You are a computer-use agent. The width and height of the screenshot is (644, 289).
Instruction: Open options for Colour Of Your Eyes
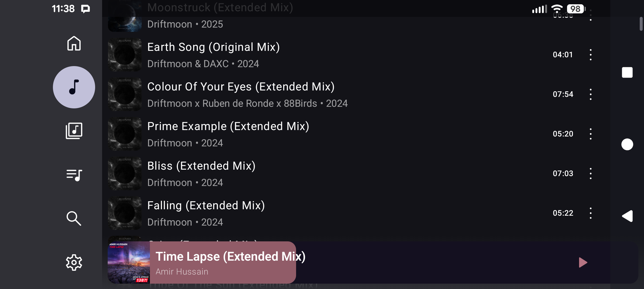tap(591, 94)
